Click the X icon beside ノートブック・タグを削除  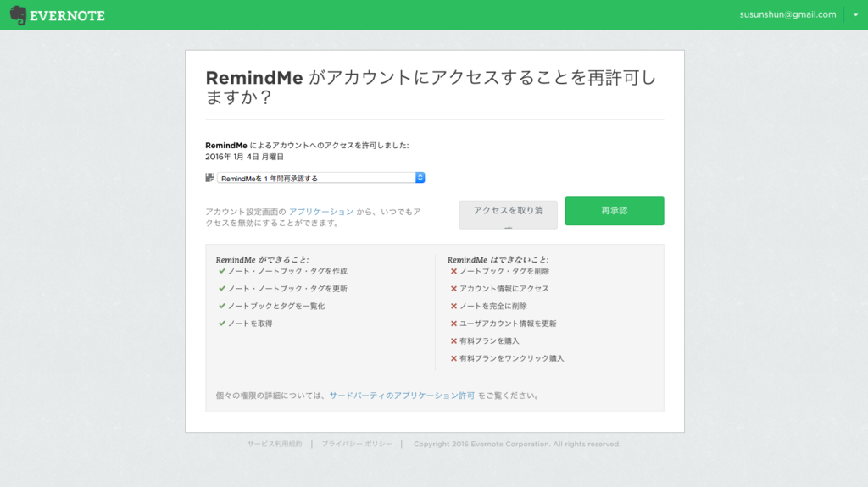pos(454,271)
